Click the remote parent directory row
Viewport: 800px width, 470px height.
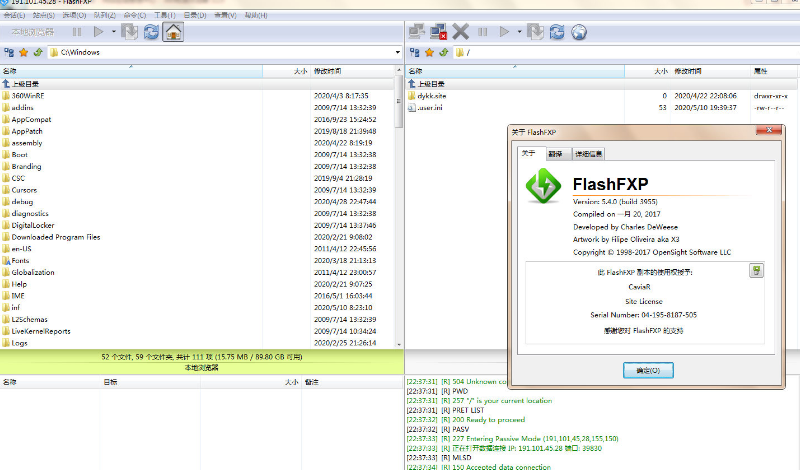602,84
